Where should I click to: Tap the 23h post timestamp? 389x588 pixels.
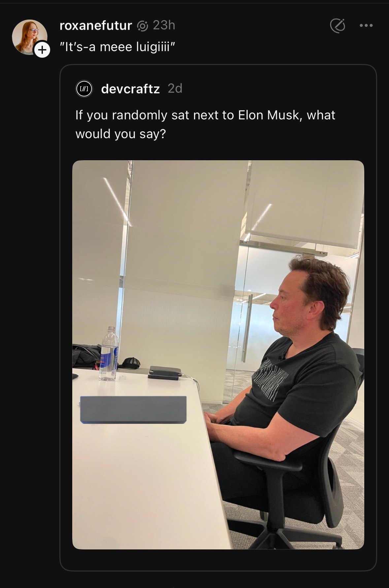coord(164,25)
